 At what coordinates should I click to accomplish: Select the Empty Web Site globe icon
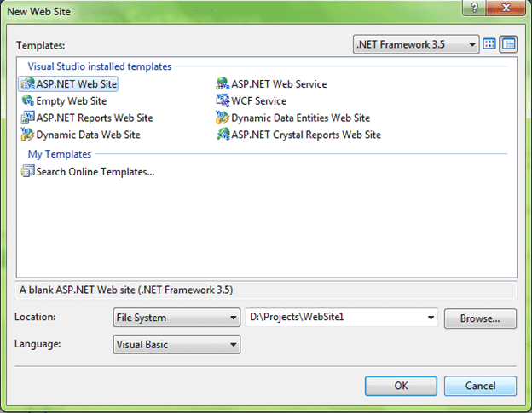28,100
